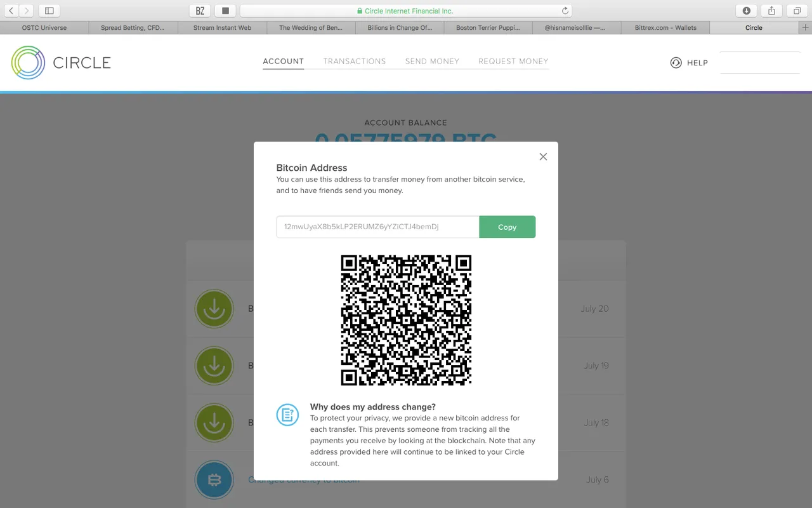Click the Circle logo
Image resolution: width=812 pixels, height=508 pixels.
[61, 62]
